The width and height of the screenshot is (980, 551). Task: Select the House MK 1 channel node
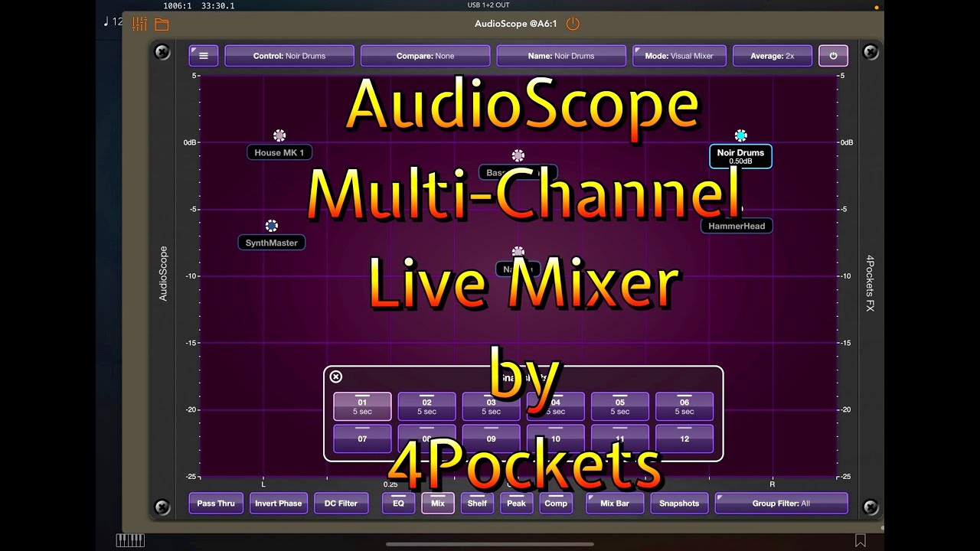(x=279, y=135)
